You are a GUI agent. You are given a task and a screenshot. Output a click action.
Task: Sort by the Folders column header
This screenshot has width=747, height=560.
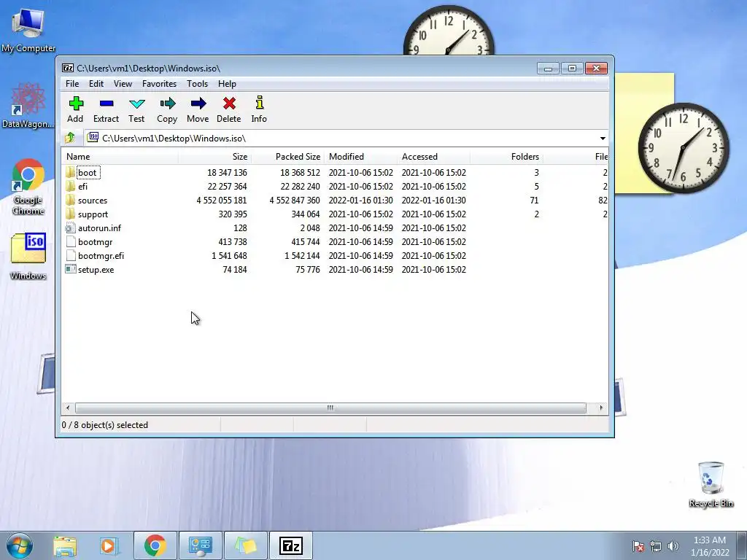tap(506, 156)
